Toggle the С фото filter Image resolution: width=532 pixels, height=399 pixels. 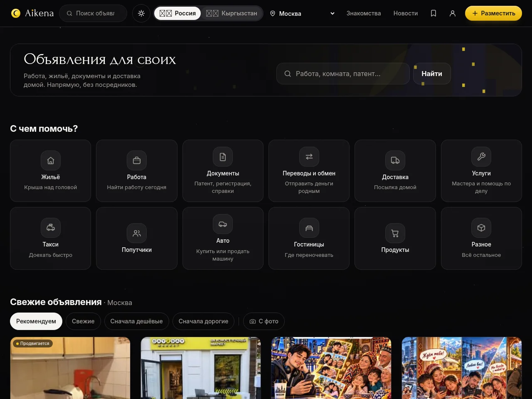click(264, 321)
